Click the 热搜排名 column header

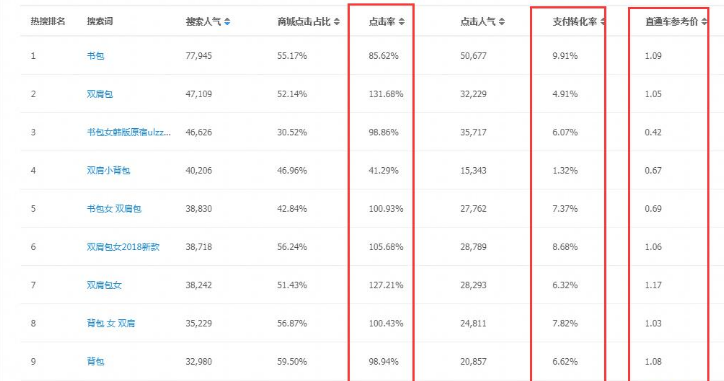click(x=48, y=21)
